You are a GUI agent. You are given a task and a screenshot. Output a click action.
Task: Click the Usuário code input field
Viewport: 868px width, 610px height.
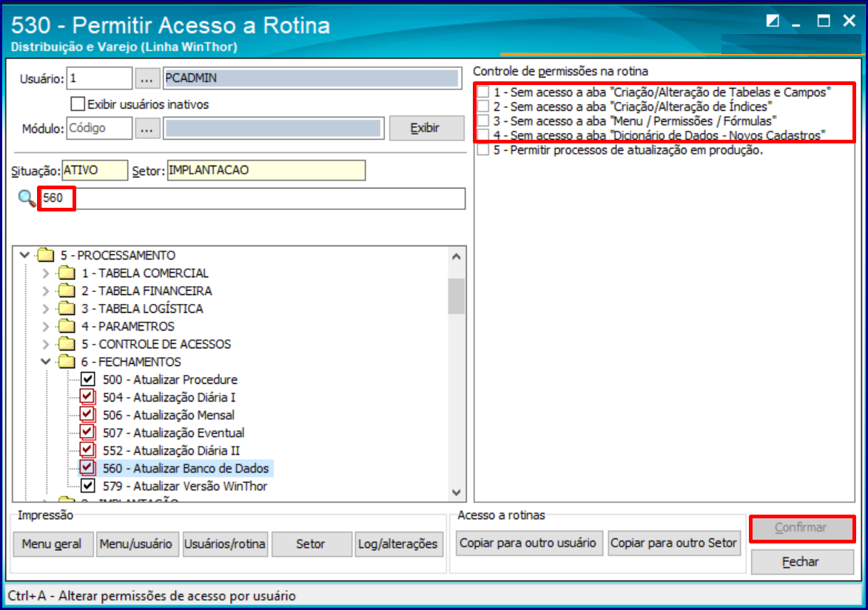pyautogui.click(x=100, y=78)
